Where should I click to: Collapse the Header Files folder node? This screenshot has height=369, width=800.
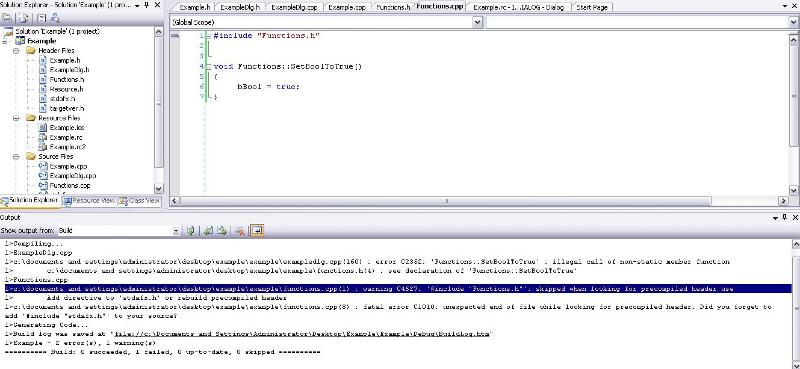click(16, 51)
